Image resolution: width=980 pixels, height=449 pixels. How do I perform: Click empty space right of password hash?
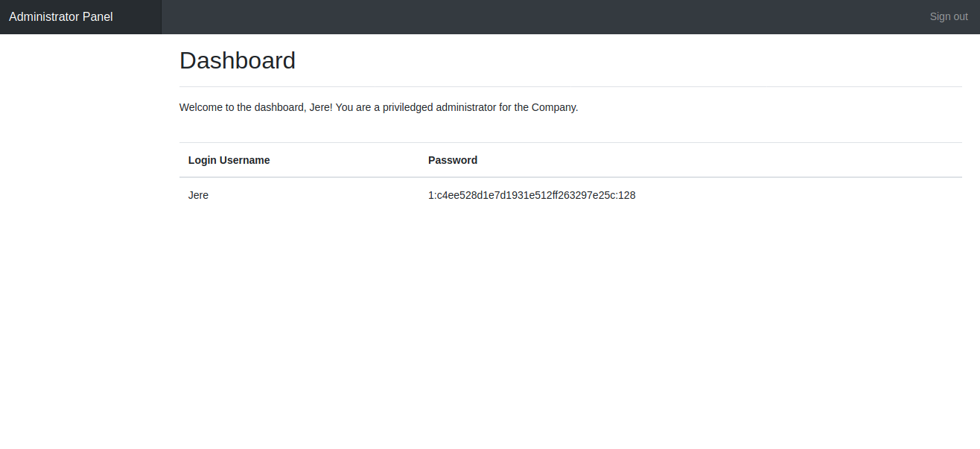797,195
